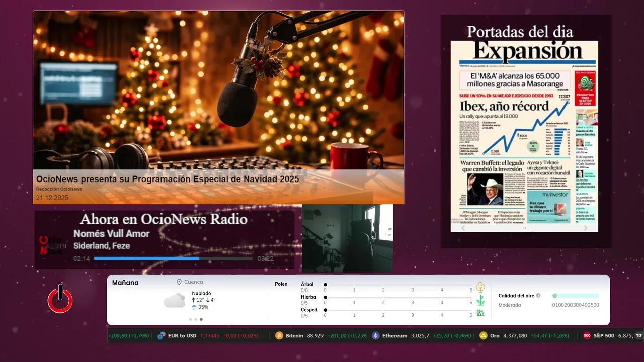Click the down arrow beside 4° low
The height and width of the screenshot is (362, 644).
[208, 300]
